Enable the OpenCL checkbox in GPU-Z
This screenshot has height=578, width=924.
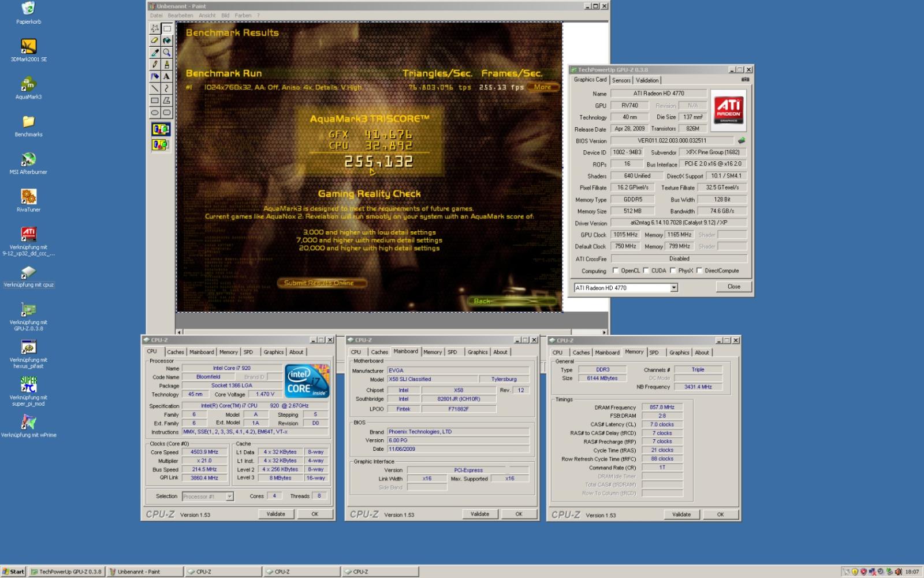tap(616, 271)
